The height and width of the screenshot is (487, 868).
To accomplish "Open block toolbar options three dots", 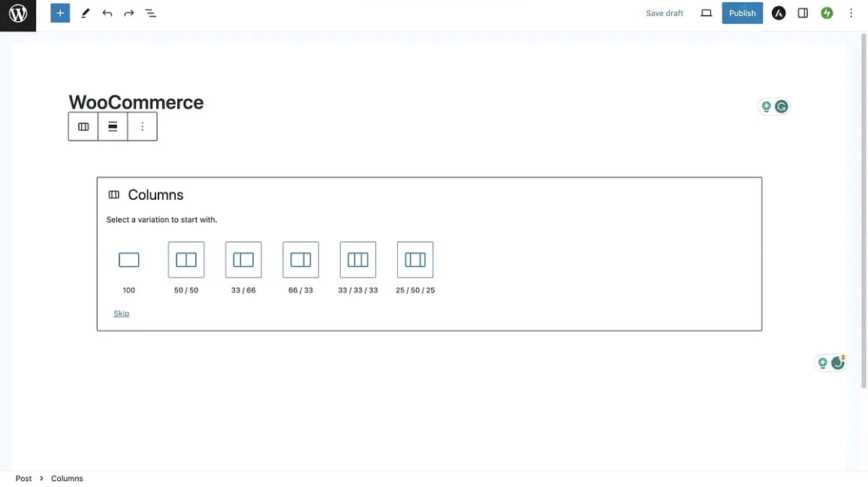I will pos(142,127).
